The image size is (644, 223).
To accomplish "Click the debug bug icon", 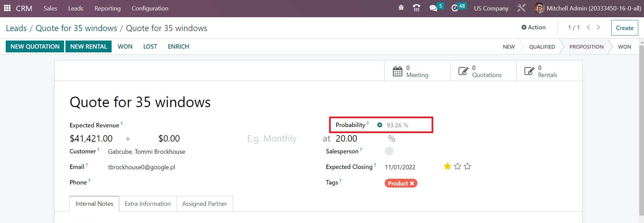I will pyautogui.click(x=401, y=8).
